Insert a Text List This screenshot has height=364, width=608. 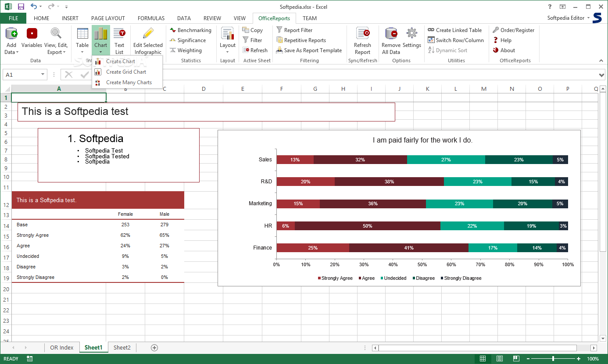click(119, 41)
